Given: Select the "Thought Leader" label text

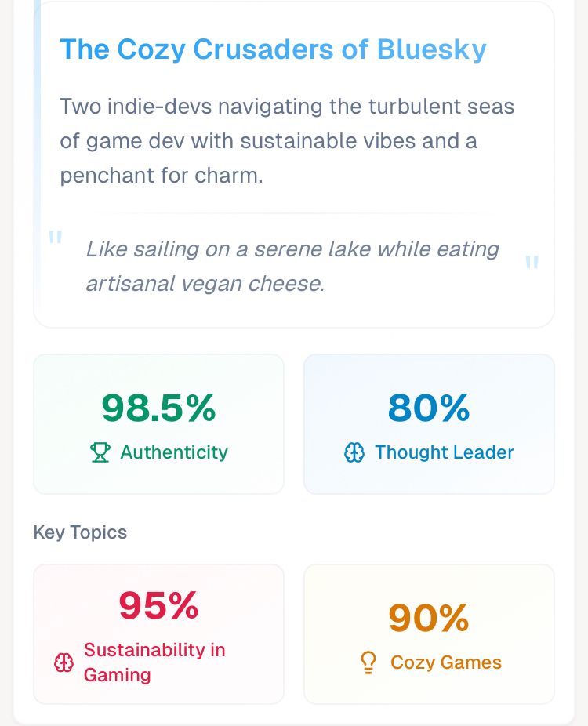Looking at the screenshot, I should click(444, 452).
